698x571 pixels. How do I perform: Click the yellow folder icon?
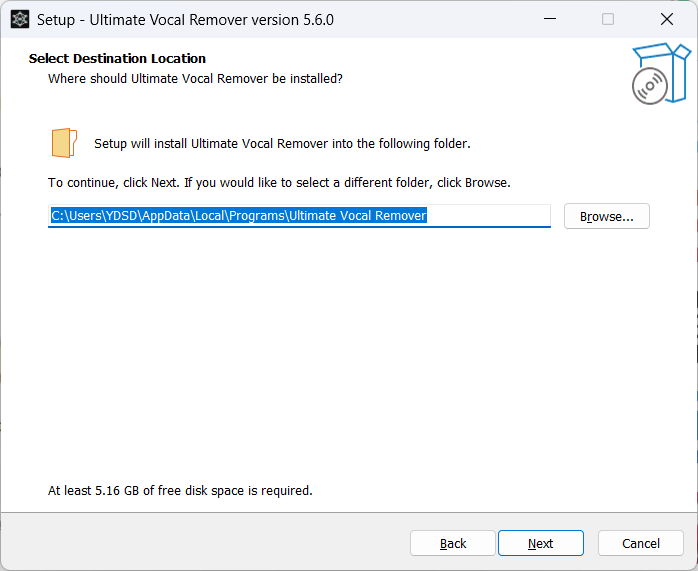[64, 143]
